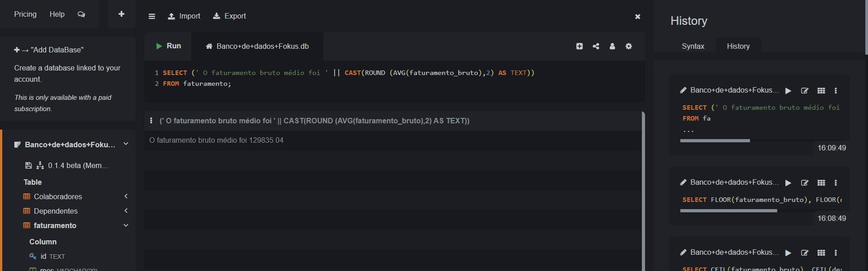Open more options for 16:09:49 history entry
The width and height of the screenshot is (868, 271).
click(x=836, y=91)
